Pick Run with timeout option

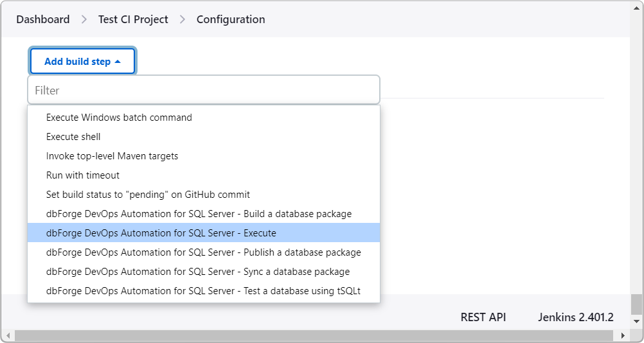pyautogui.click(x=83, y=175)
